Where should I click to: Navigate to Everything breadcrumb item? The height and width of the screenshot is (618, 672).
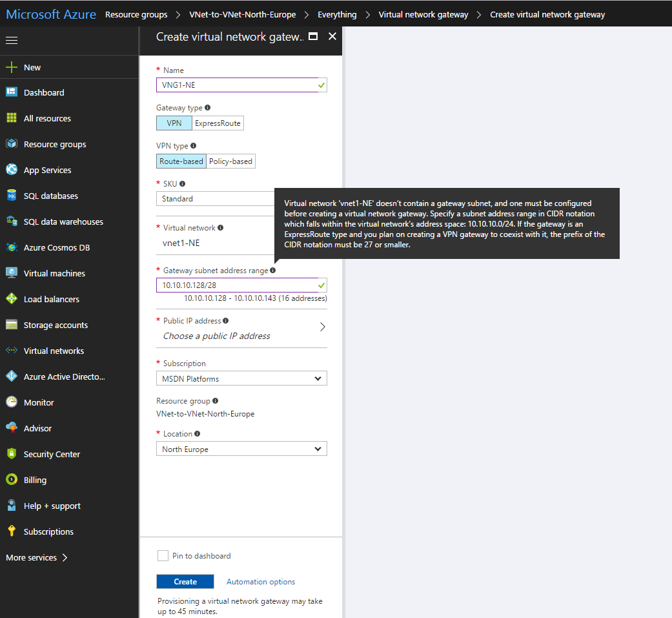[337, 14]
